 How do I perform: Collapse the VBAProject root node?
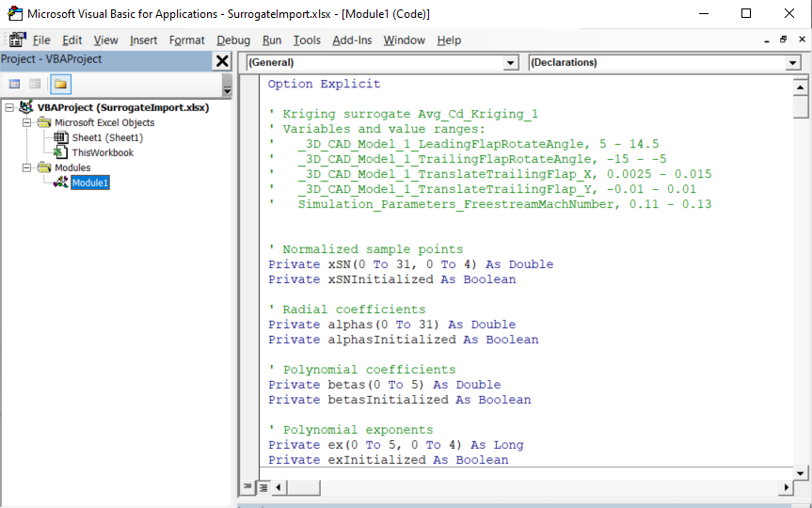(9, 107)
